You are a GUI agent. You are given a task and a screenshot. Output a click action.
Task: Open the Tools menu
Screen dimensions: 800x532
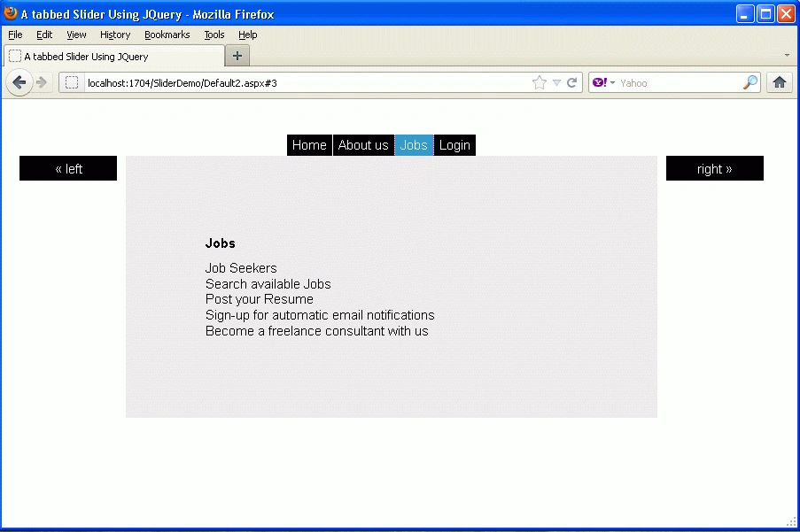coord(214,35)
